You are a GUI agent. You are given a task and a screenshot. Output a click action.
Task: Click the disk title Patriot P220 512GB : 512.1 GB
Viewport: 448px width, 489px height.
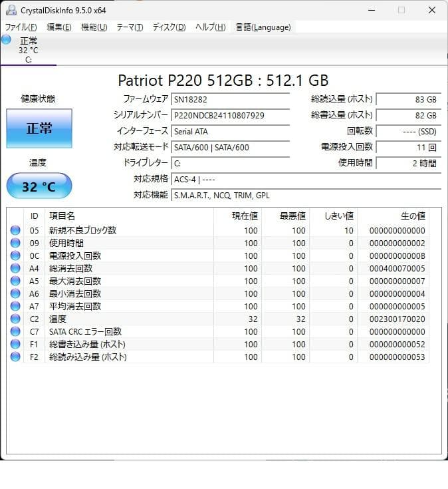click(223, 81)
